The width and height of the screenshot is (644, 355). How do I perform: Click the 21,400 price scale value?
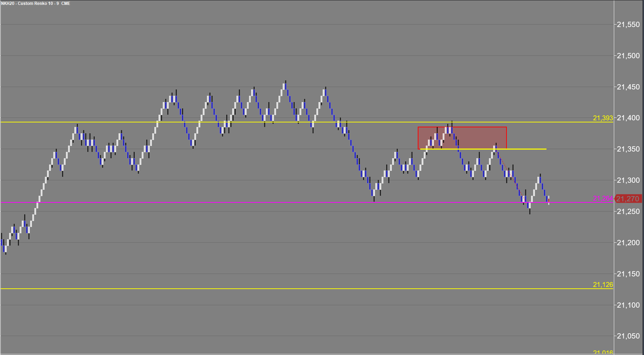pyautogui.click(x=628, y=118)
